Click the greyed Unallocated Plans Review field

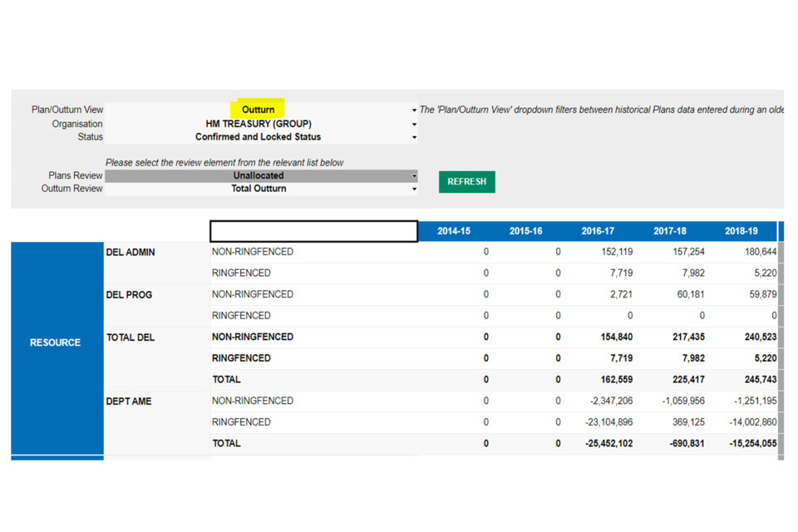pos(259,176)
